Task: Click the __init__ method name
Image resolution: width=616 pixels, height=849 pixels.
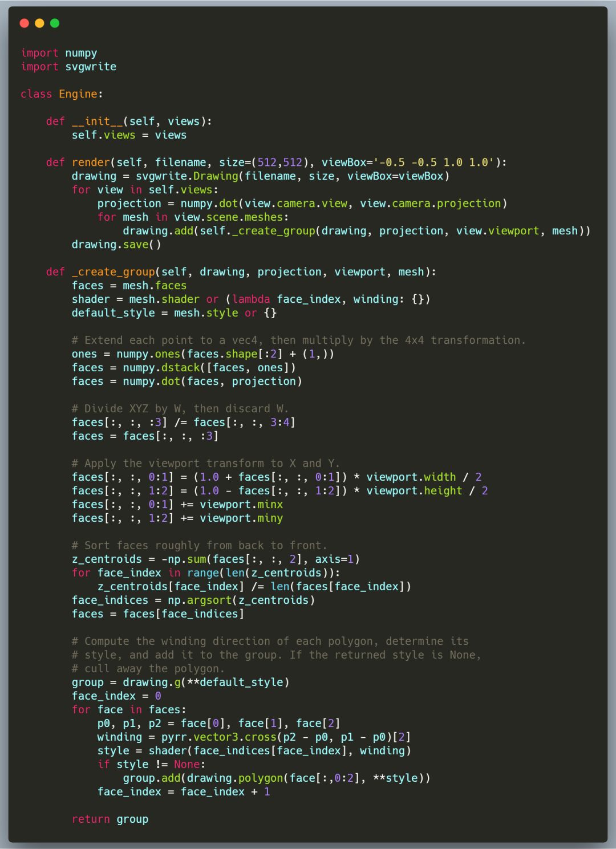Action: click(x=93, y=121)
